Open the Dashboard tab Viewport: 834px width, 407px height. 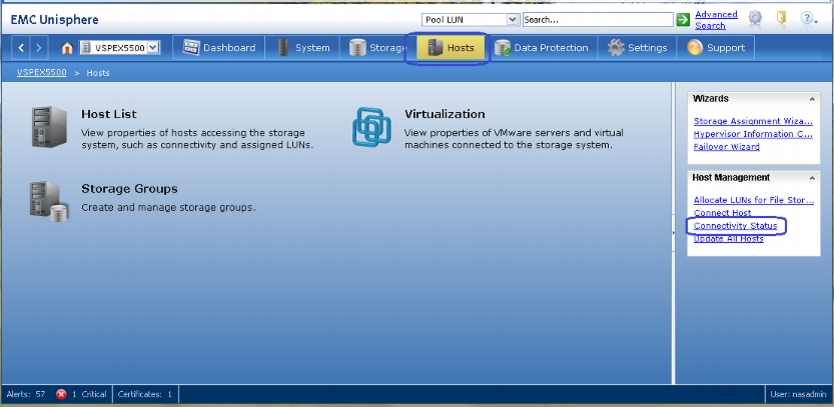(x=219, y=48)
